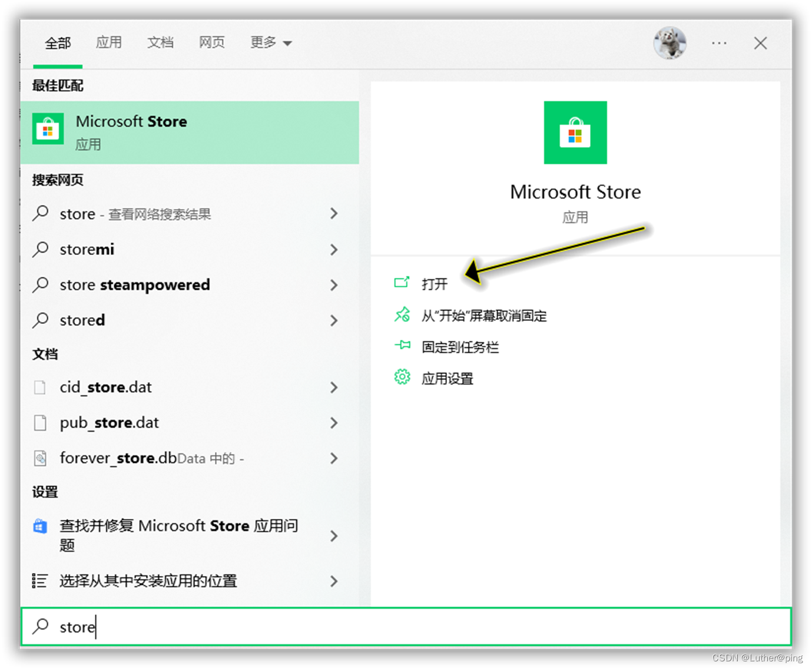Select the 'store steampowered' suggestion
The width and height of the screenshot is (812, 669).
[x=190, y=284]
